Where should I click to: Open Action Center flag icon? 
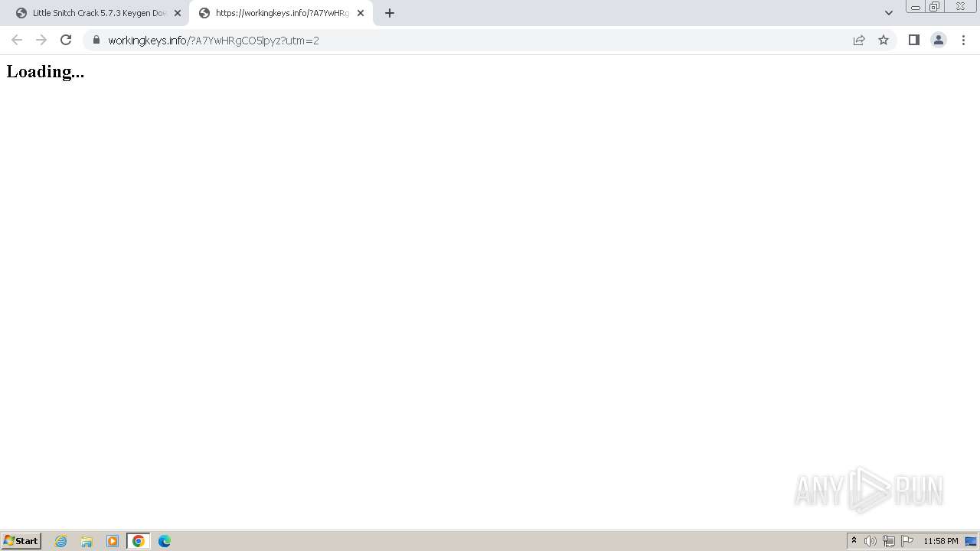(x=907, y=541)
